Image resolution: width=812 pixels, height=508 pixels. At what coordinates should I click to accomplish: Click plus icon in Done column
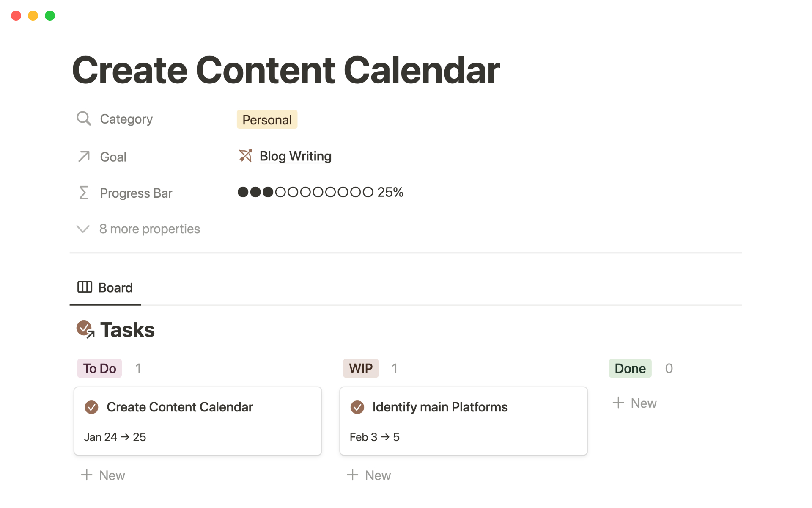(x=618, y=403)
